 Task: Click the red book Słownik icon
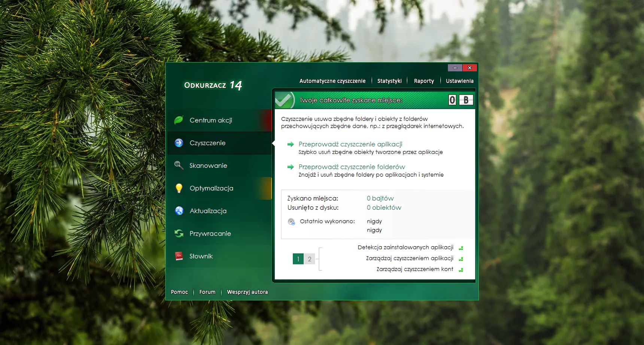(x=179, y=256)
